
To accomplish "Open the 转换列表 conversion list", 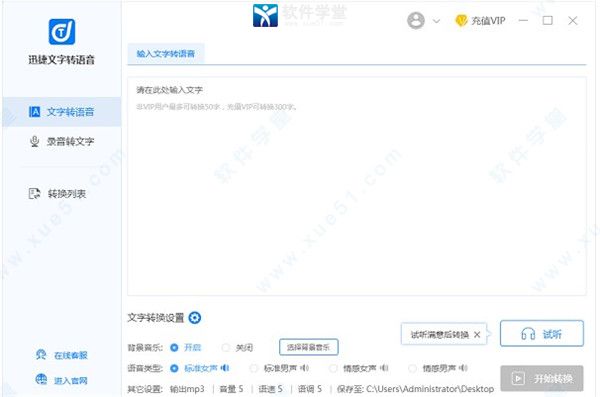I will click(x=57, y=194).
